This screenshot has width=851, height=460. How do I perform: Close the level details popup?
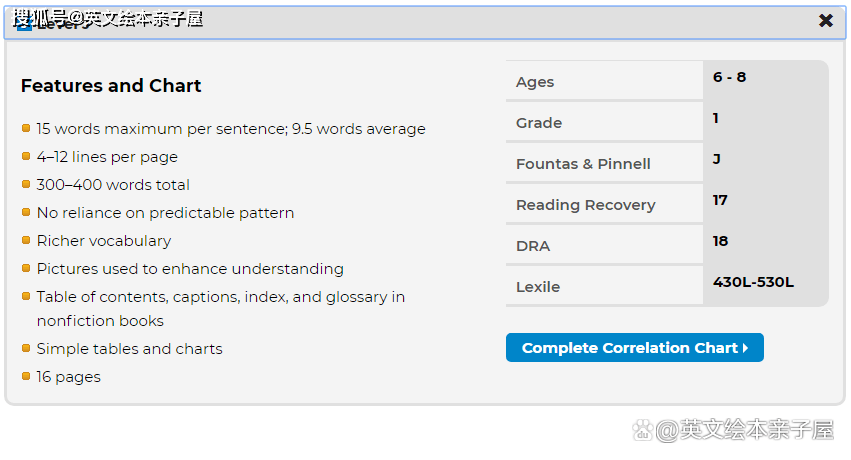point(826,21)
